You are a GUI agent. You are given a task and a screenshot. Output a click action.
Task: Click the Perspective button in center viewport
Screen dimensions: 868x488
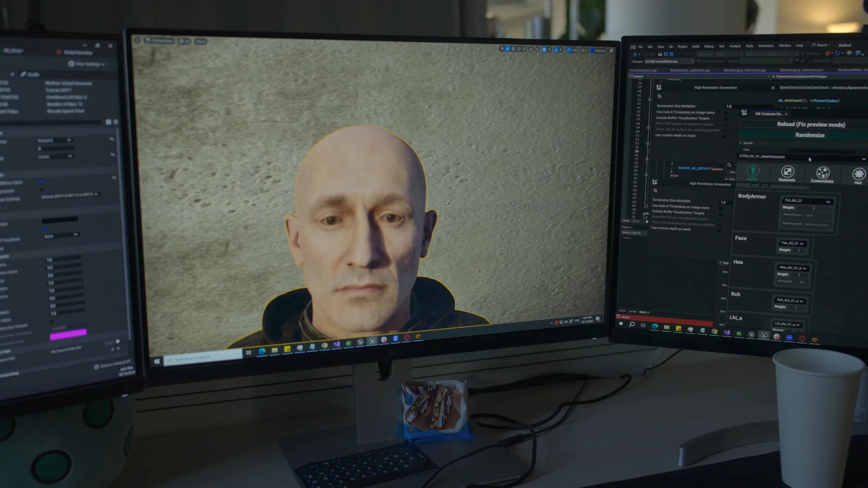coord(159,41)
